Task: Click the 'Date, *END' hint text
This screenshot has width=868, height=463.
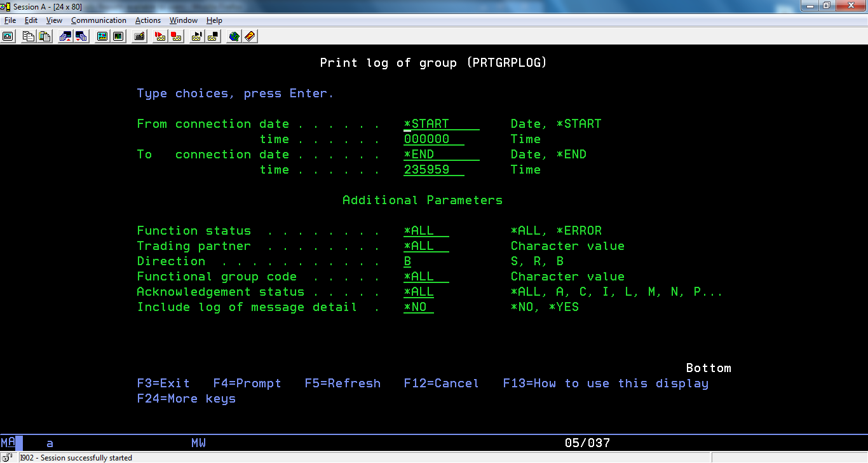Action: [548, 155]
